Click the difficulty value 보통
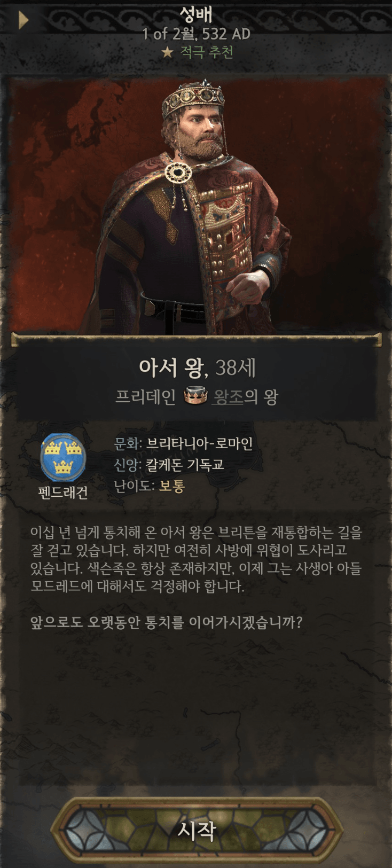Screen dimensions: 392x868 tap(172, 486)
